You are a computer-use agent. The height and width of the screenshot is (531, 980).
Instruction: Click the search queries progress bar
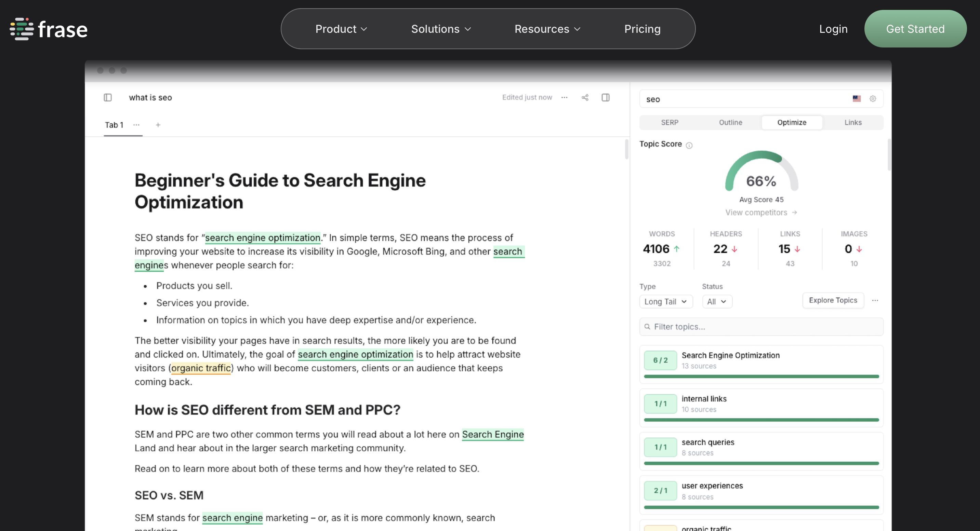tap(761, 464)
